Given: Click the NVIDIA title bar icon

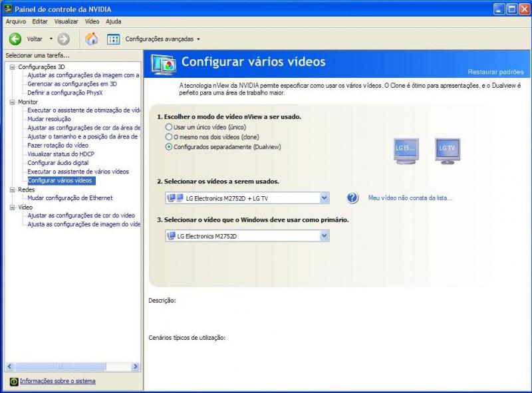Looking at the screenshot, I should (x=7, y=9).
